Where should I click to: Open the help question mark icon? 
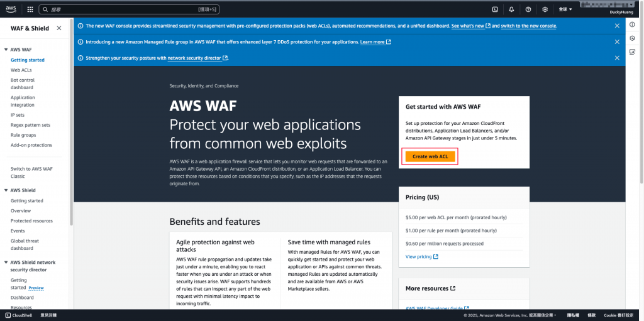[x=528, y=9]
